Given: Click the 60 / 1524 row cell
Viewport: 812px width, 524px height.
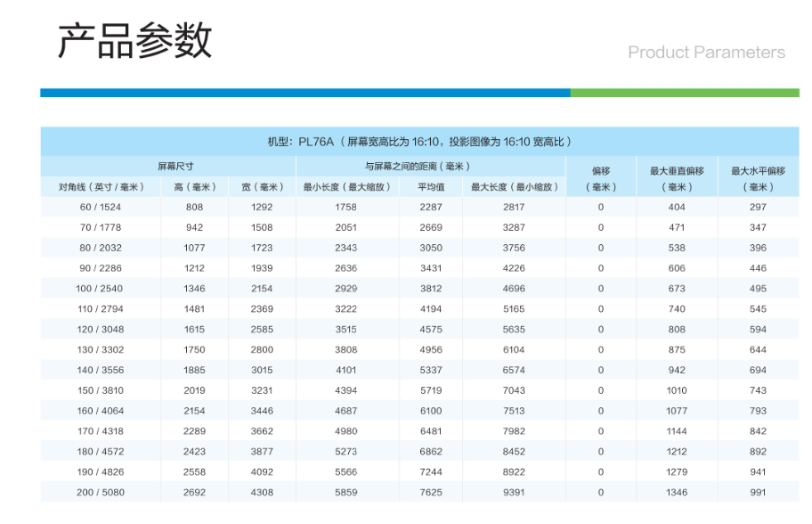Looking at the screenshot, I should point(101,207).
